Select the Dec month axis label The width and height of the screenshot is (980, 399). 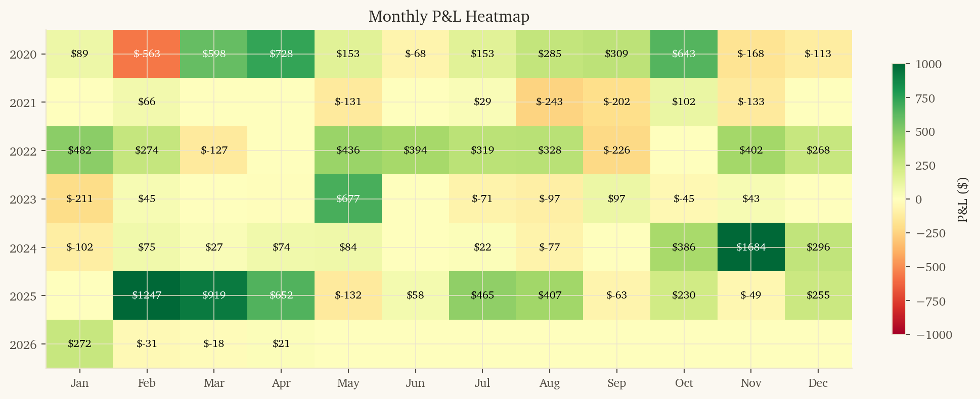(818, 383)
